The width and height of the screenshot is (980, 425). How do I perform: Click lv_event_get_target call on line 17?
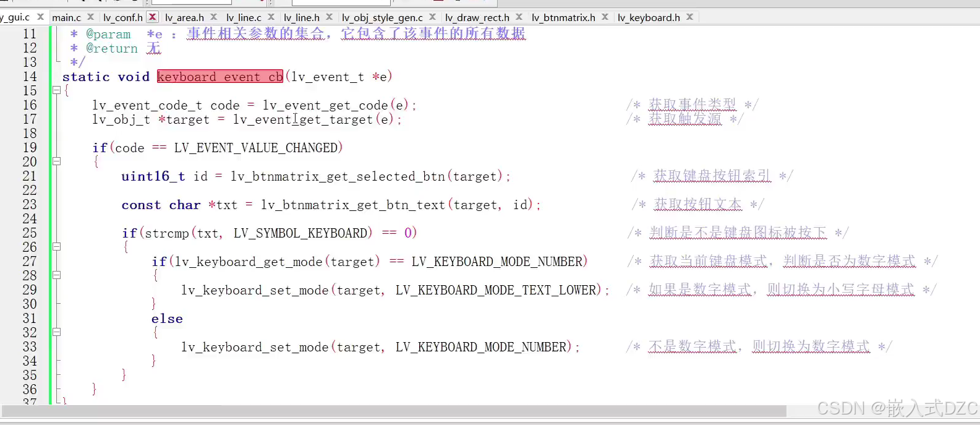click(303, 119)
